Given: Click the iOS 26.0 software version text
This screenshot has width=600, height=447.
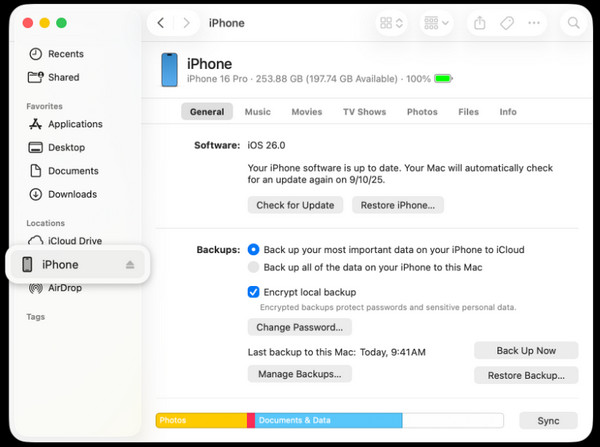Looking at the screenshot, I should coord(266,145).
